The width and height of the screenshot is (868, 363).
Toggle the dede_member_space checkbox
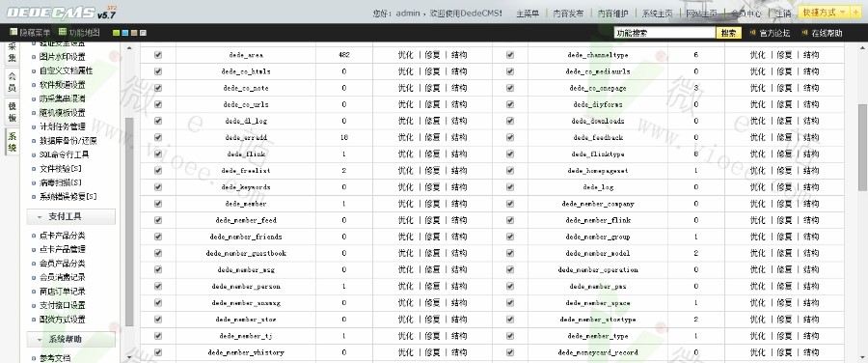click(510, 302)
